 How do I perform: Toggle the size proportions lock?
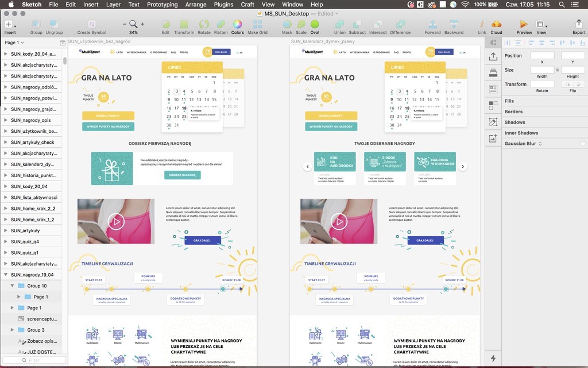(x=557, y=70)
